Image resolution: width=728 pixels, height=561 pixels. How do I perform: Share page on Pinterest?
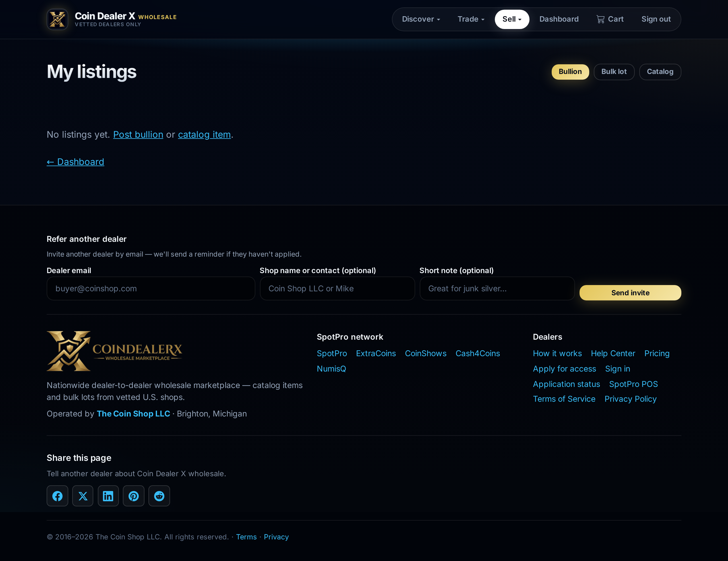click(x=134, y=496)
